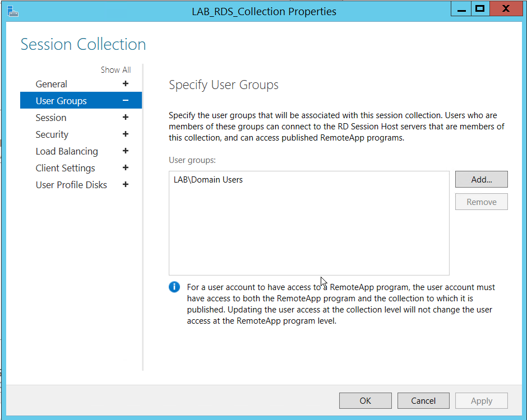Navigate to User Profile Disks
The height and width of the screenshot is (420, 527).
[x=71, y=185]
